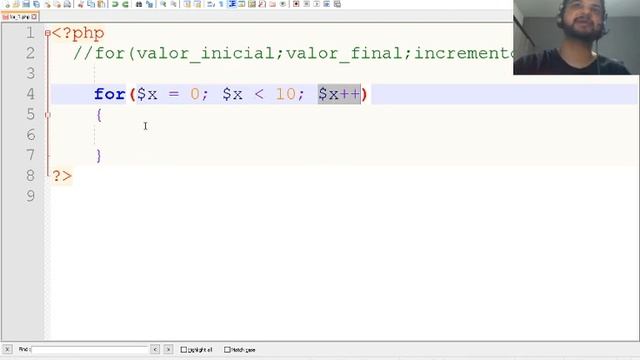The height and width of the screenshot is (360, 640).
Task: Toggle synchronized vertical scrolling icon
Action: [187, 4]
